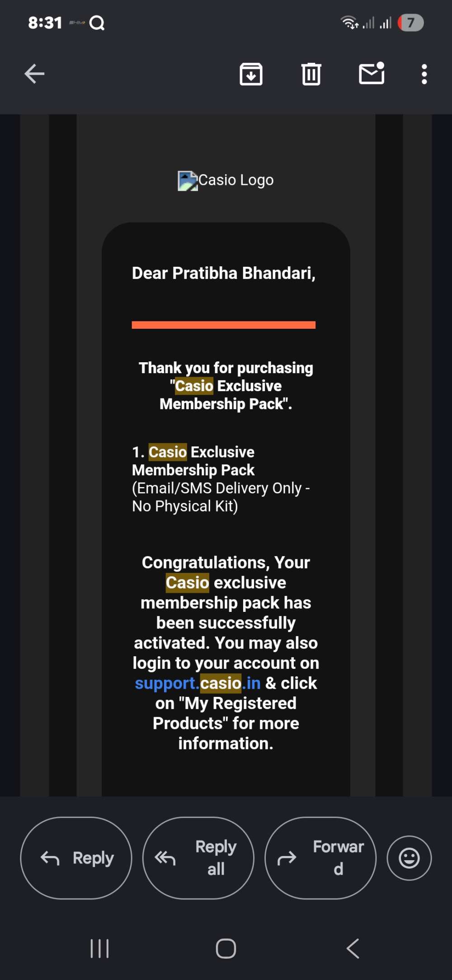Screen dimensions: 452x980
Task: Tap the search icon in status bar
Action: click(x=97, y=23)
